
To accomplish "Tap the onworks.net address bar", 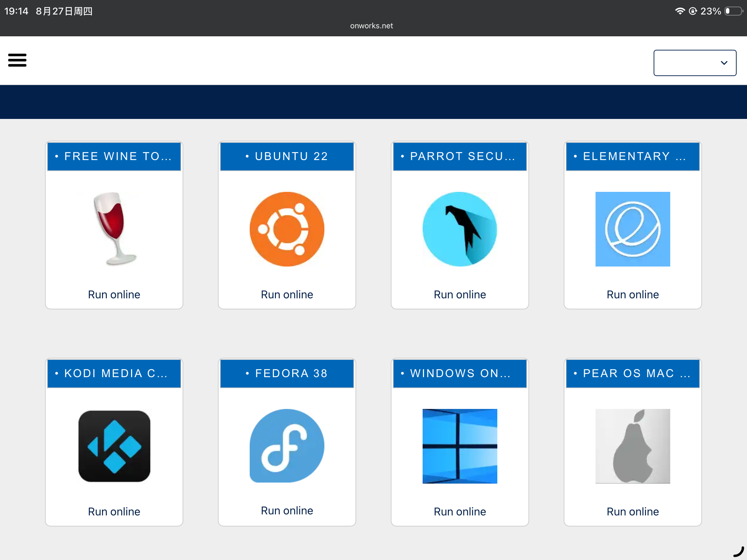I will [x=372, y=26].
